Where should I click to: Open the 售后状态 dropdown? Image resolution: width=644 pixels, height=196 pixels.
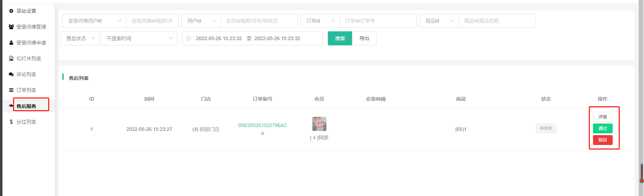pos(80,38)
